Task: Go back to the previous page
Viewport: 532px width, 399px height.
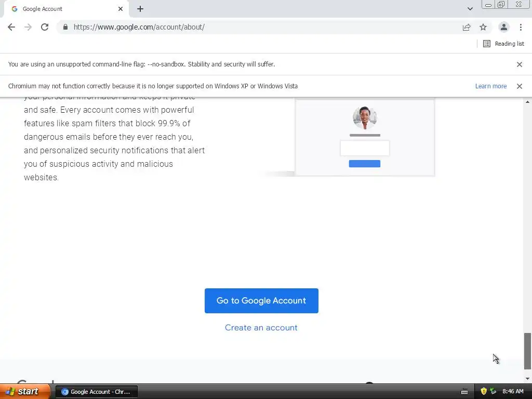Action: tap(11, 27)
